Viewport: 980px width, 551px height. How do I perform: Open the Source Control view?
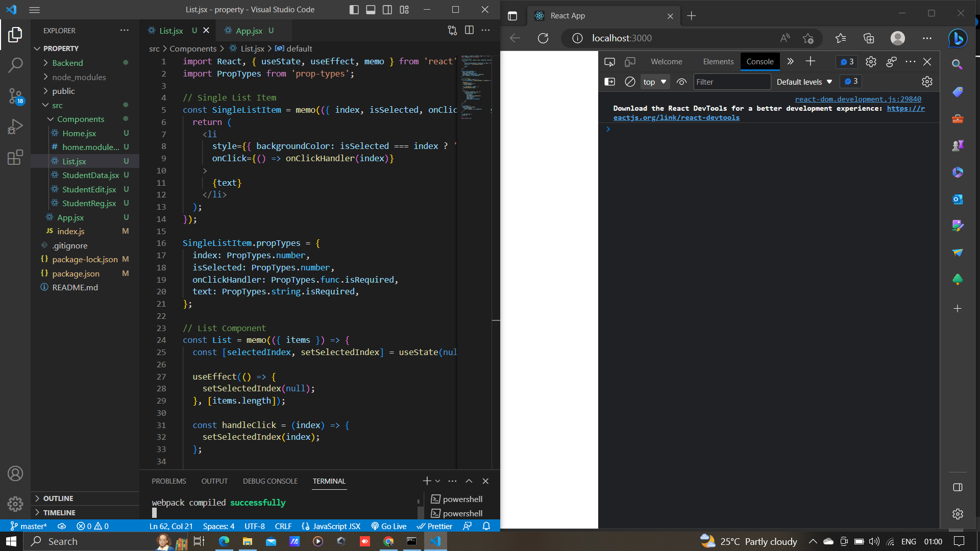tap(15, 96)
